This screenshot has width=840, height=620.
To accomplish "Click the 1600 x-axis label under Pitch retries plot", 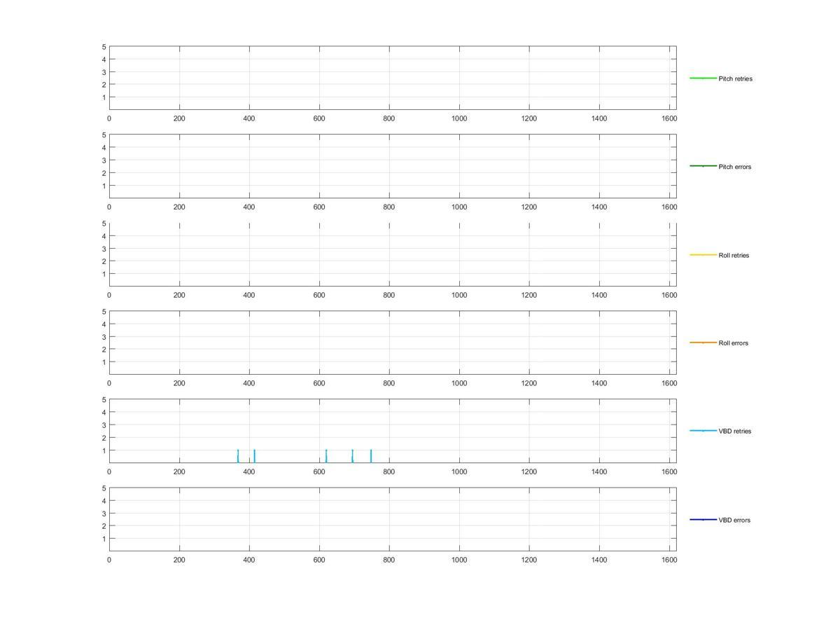I will pyautogui.click(x=669, y=119).
